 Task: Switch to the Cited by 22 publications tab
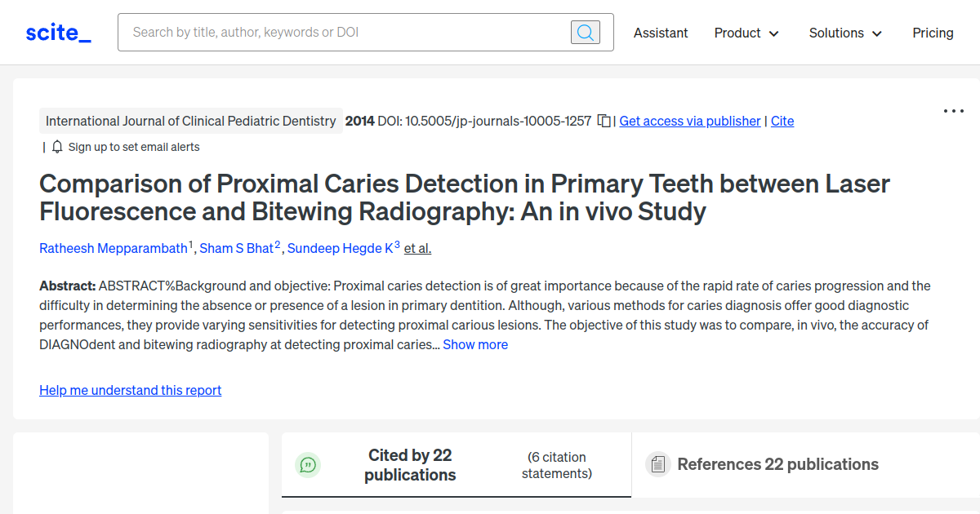(410, 464)
